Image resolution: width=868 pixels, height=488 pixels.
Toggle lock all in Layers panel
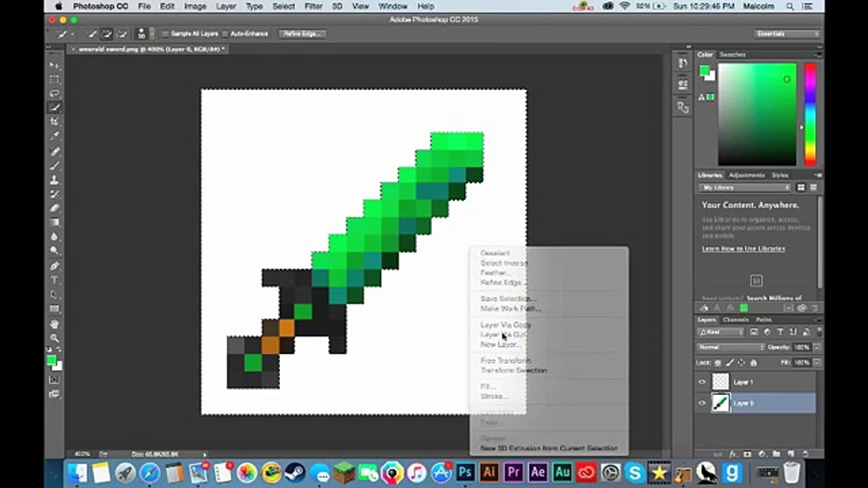click(x=753, y=363)
